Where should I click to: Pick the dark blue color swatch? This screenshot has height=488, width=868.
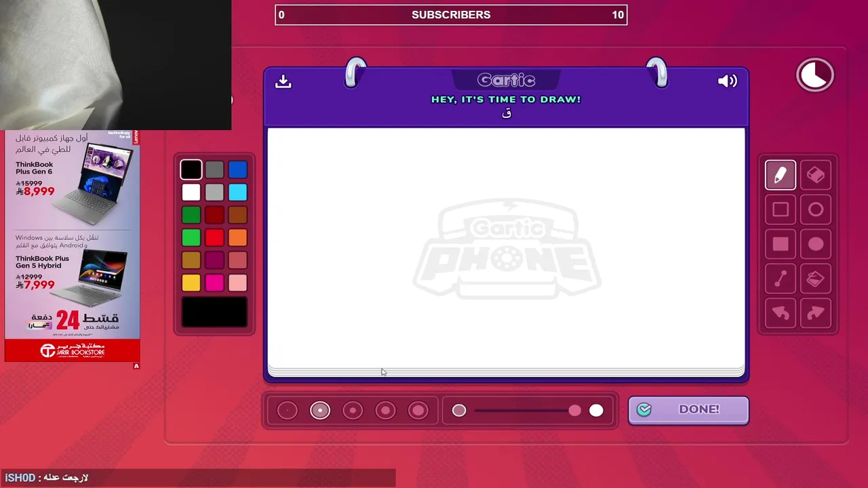pyautogui.click(x=237, y=169)
